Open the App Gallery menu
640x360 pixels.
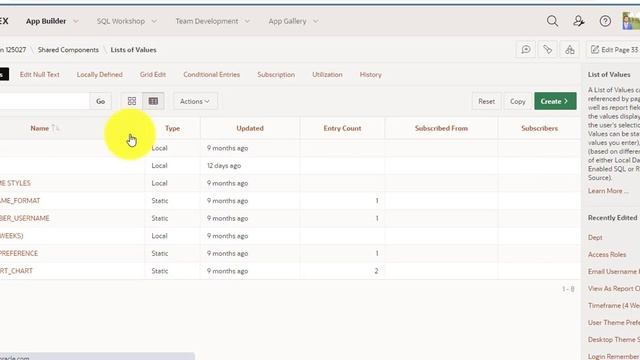point(287,21)
